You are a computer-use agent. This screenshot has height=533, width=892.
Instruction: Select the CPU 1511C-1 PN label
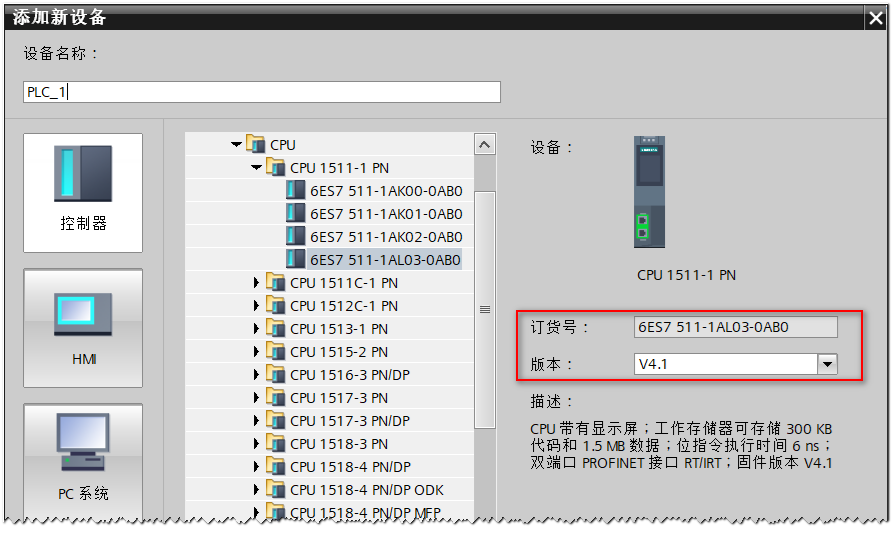pyautogui.click(x=344, y=283)
